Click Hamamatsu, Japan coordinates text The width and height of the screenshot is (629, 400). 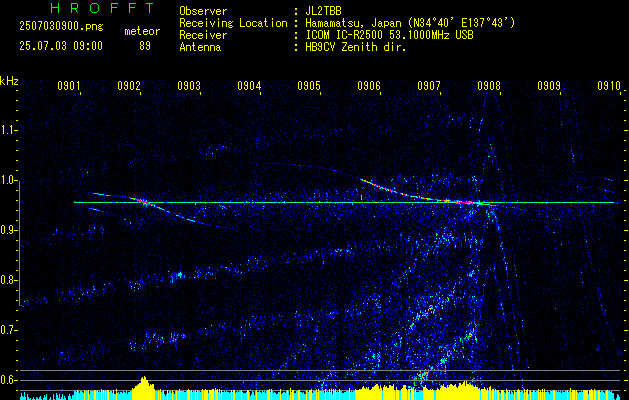[x=410, y=23]
